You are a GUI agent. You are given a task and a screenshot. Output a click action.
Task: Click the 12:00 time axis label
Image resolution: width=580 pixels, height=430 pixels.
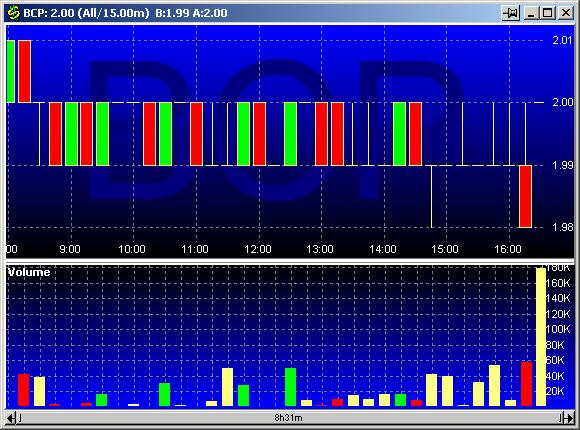(258, 249)
